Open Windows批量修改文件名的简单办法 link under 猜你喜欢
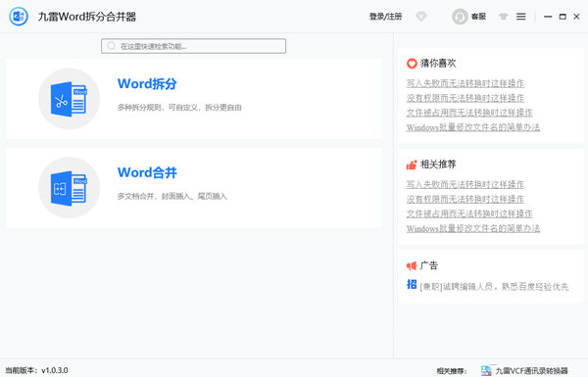Screen dimensions: 588x377 (473, 127)
